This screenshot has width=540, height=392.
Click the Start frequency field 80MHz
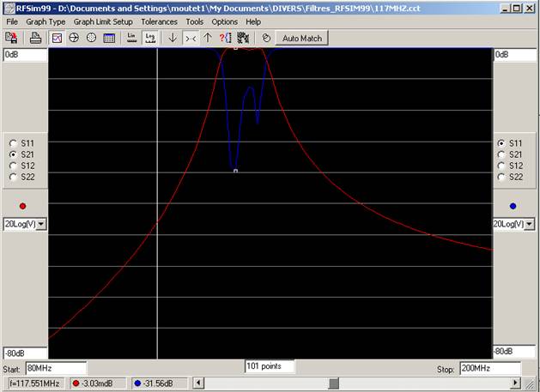[x=56, y=368]
